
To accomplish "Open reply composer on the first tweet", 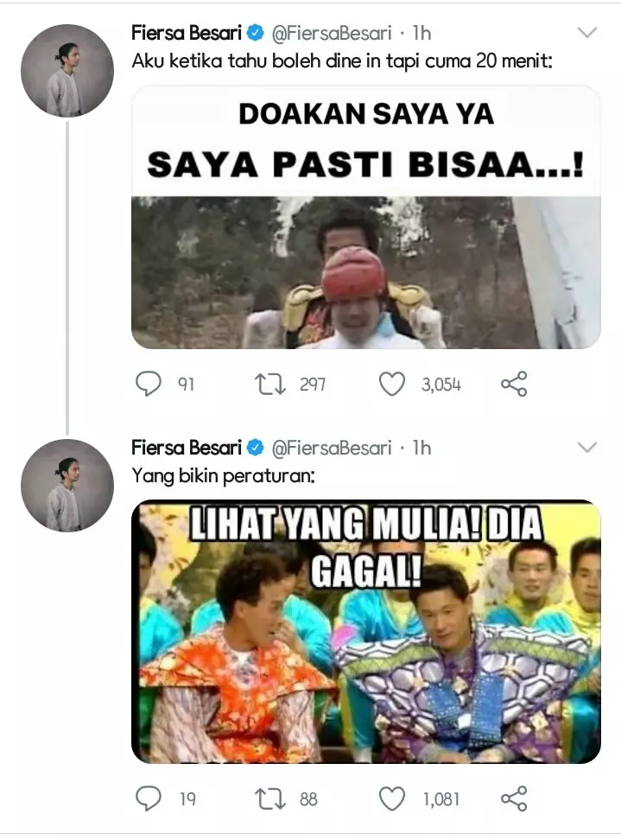I will [x=148, y=384].
